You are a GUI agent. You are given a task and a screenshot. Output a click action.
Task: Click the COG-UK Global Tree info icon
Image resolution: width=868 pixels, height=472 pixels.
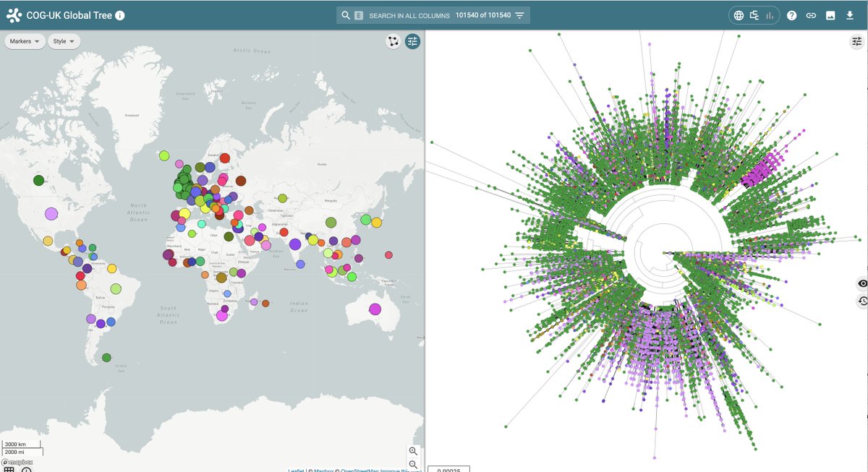click(x=119, y=14)
